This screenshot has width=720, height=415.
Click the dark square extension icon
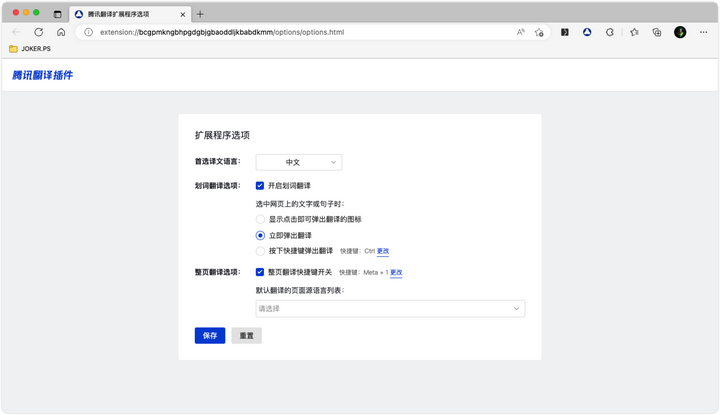[565, 32]
